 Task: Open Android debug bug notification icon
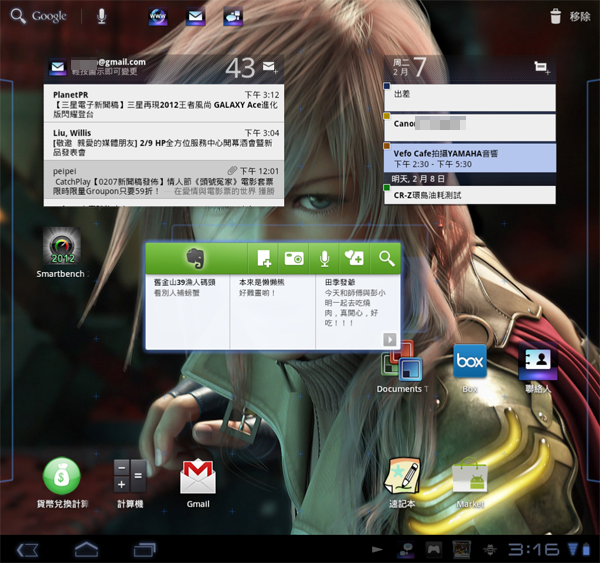(489, 550)
